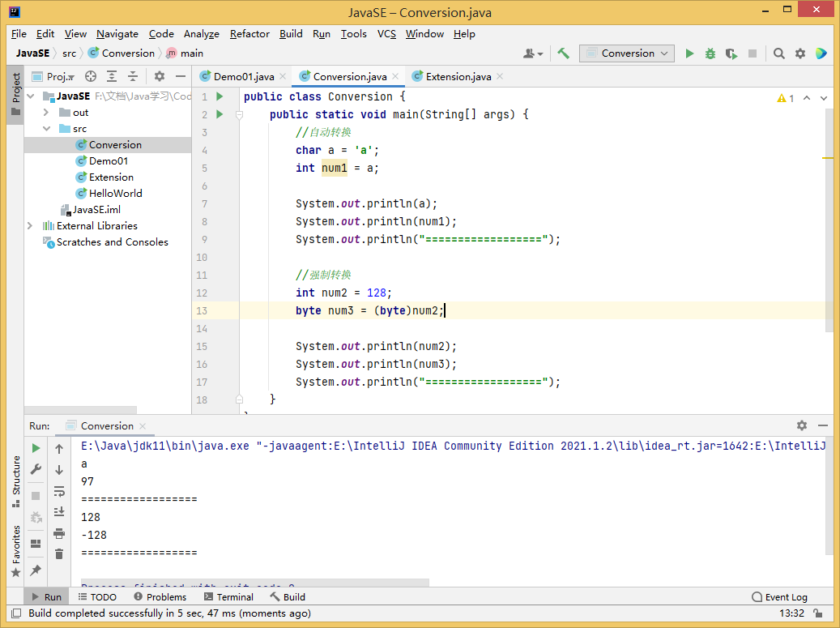Toggle soft-wrap in the Run console
The width and height of the screenshot is (840, 628).
pos(59,491)
